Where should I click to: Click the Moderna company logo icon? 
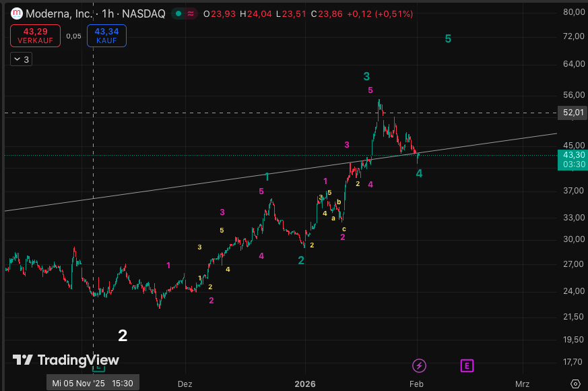point(17,13)
